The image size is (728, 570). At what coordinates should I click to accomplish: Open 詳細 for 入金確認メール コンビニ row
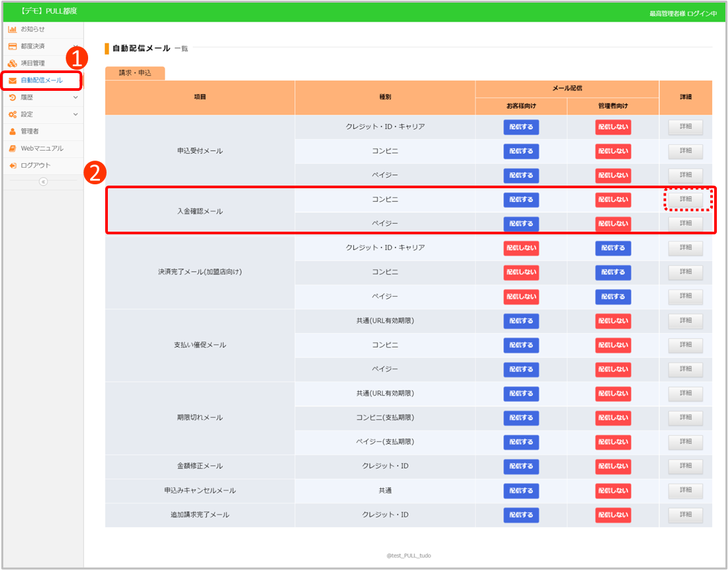[685, 199]
